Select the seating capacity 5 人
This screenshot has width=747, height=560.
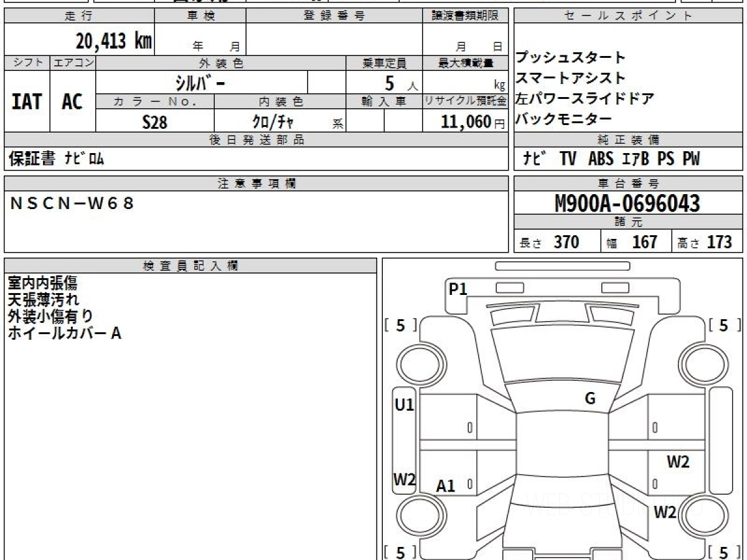(x=402, y=83)
